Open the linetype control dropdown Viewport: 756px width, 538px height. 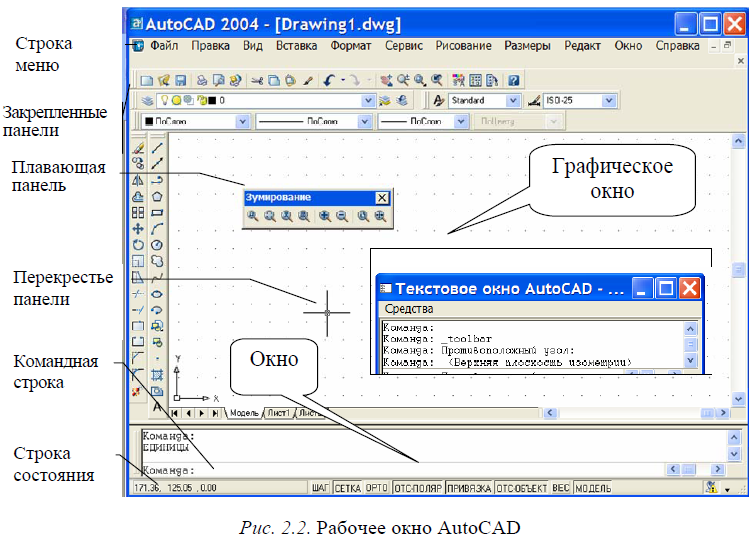pyautogui.click(x=364, y=121)
